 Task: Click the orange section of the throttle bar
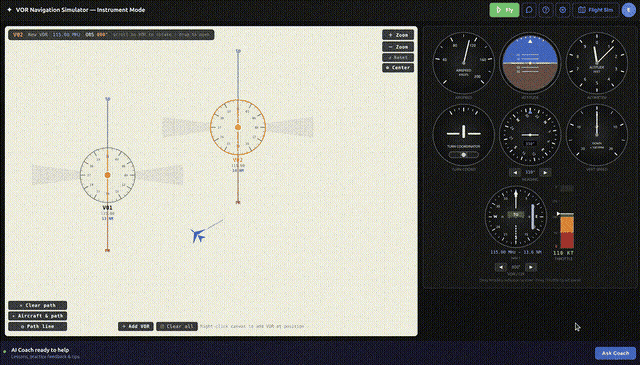[x=567, y=225]
